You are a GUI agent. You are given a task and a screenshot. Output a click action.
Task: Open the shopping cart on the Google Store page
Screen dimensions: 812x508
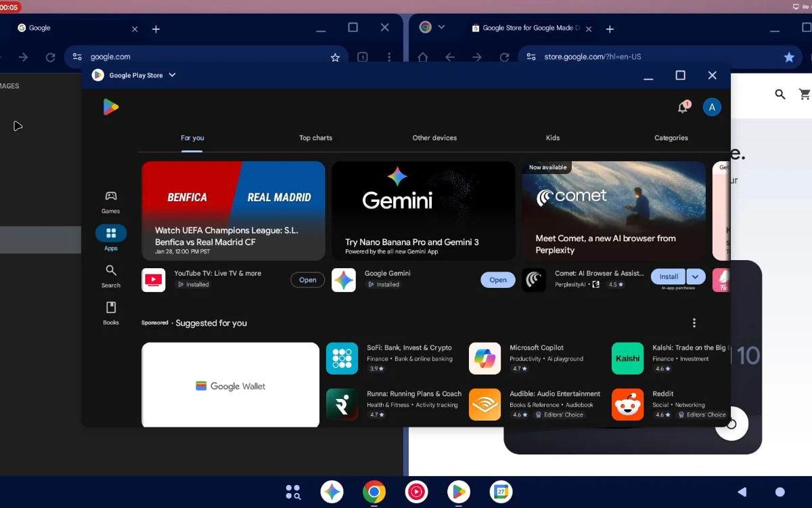coord(804,94)
